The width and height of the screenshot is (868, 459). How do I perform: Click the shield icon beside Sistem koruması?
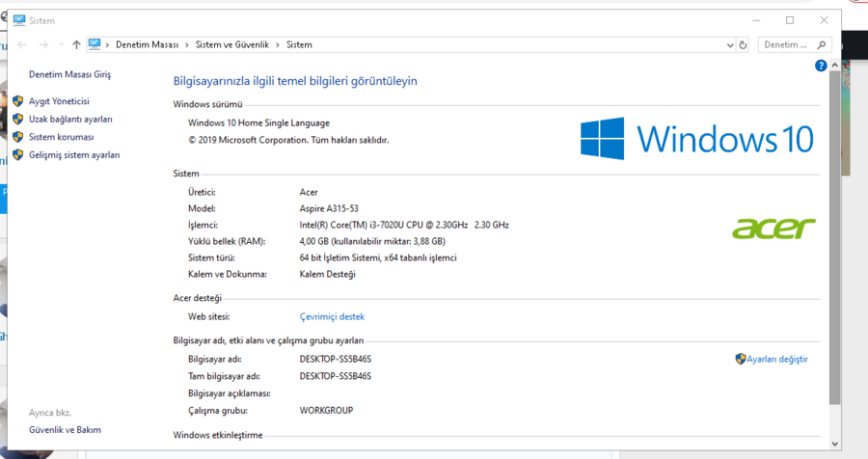pos(17,137)
